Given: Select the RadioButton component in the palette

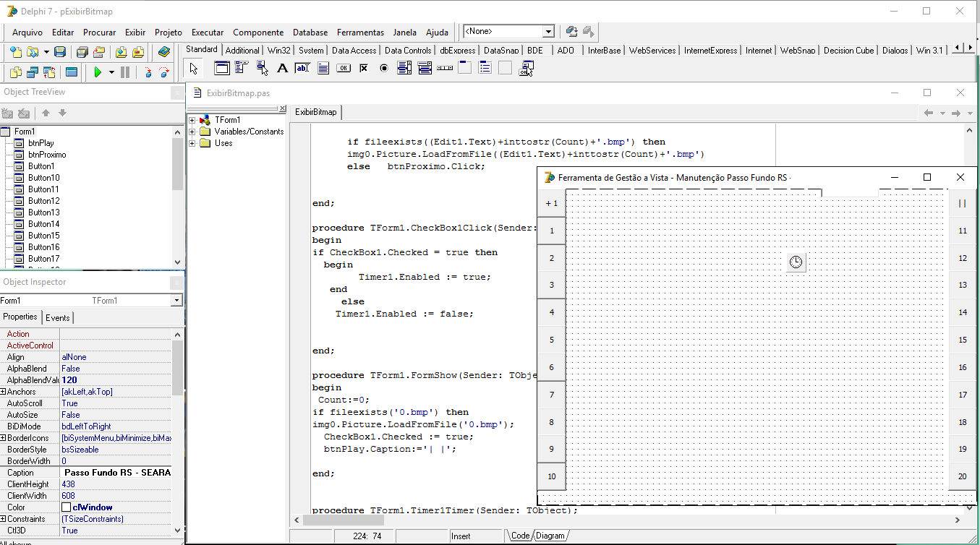Looking at the screenshot, I should click(x=384, y=69).
